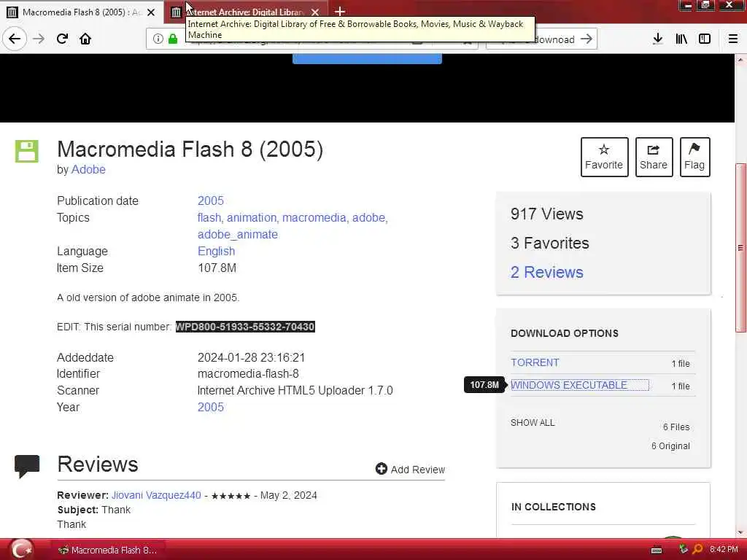
Task: Click the 6 Original files text
Action: (x=670, y=446)
